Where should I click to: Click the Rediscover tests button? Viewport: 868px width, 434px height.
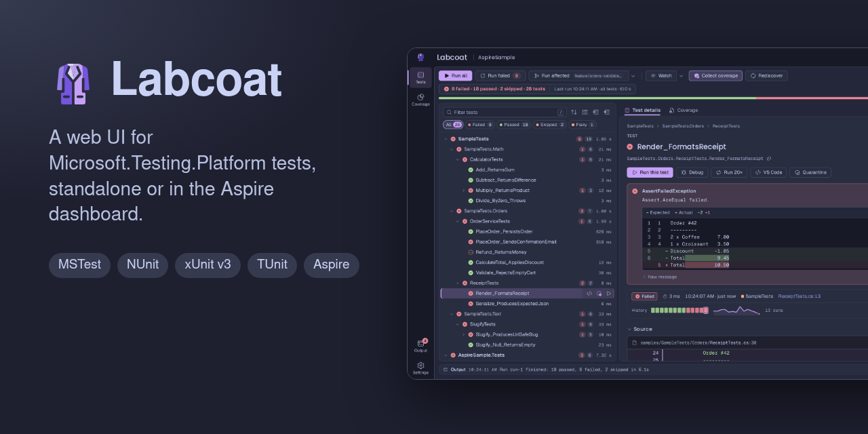[x=766, y=76]
